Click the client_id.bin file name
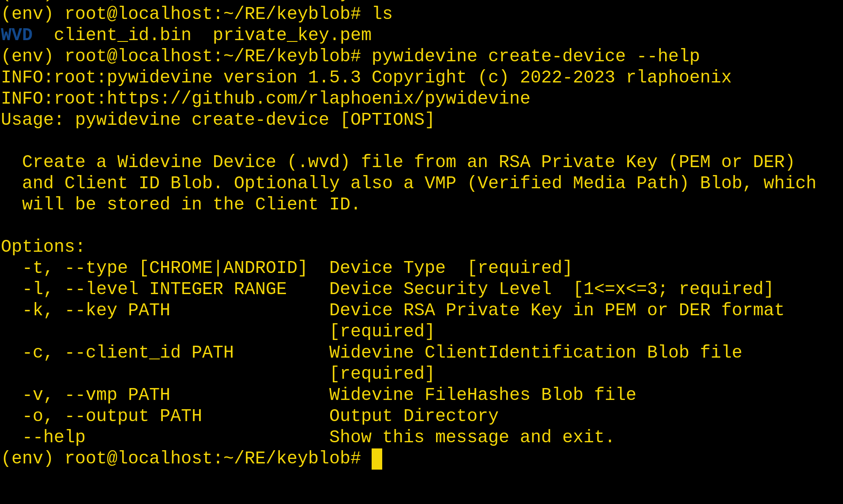This screenshot has height=504, width=843. point(123,35)
